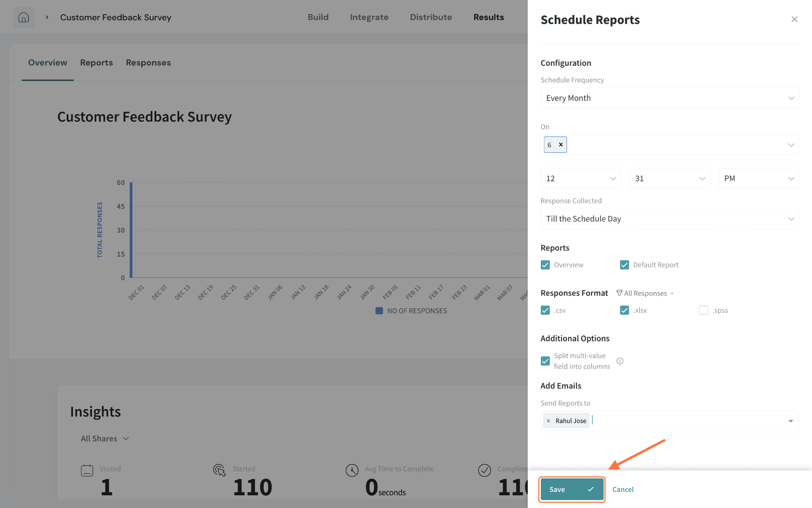Click the NO OF RESPONSES legend swatch

click(379, 311)
